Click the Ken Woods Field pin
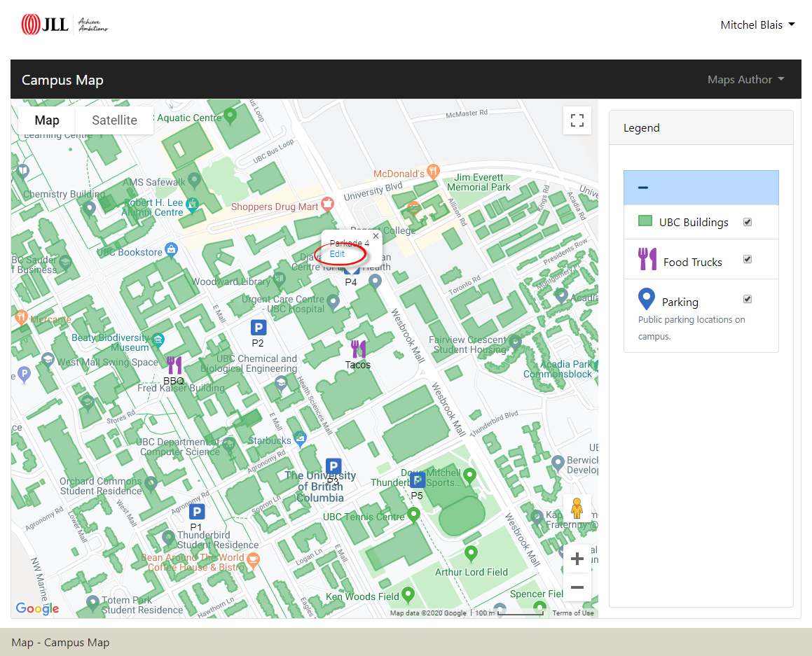Image resolution: width=812 pixels, height=656 pixels. [x=408, y=594]
